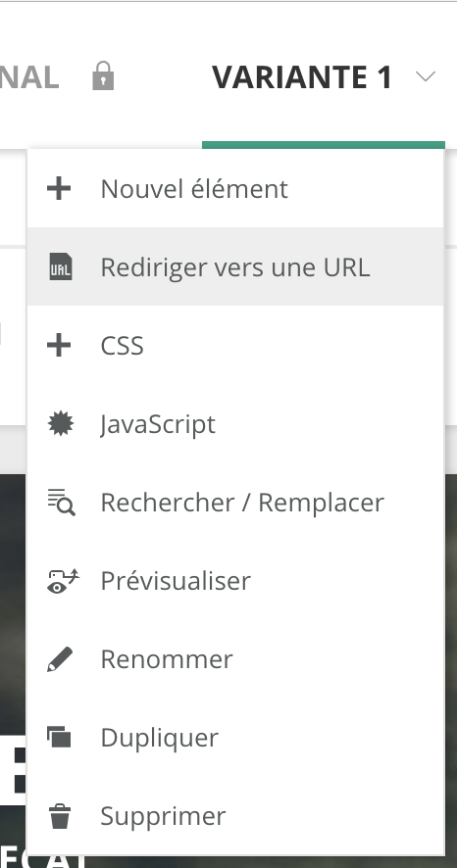Click the eye preview icon
457x868 pixels.
[x=63, y=581]
